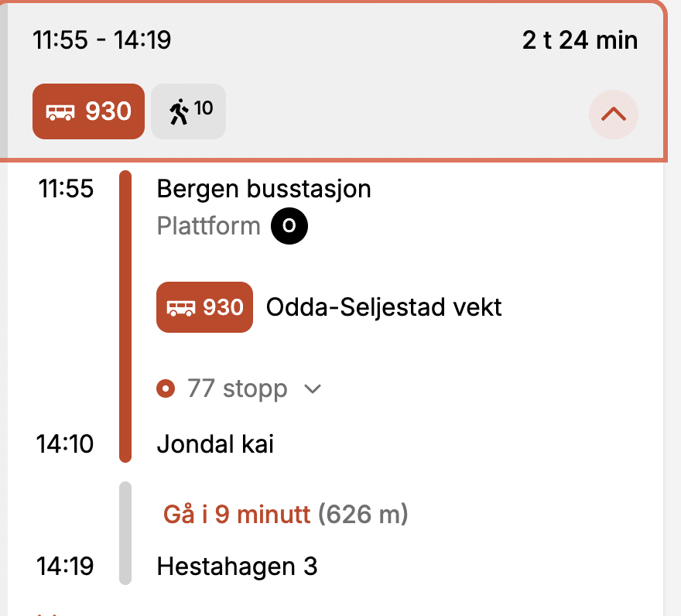
Task: Click the red stop dot icon
Action: pyautogui.click(x=165, y=388)
